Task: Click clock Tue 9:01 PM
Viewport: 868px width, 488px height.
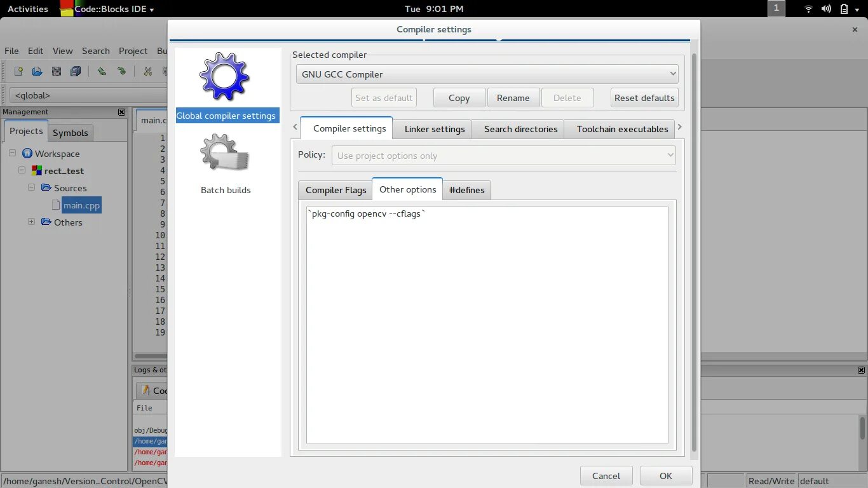Action: click(434, 9)
